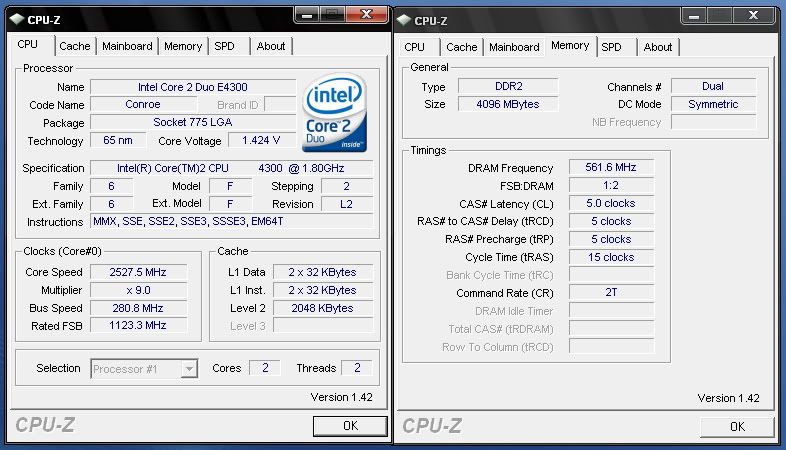Click the Instructions field listing MMX, SSE

click(x=232, y=221)
